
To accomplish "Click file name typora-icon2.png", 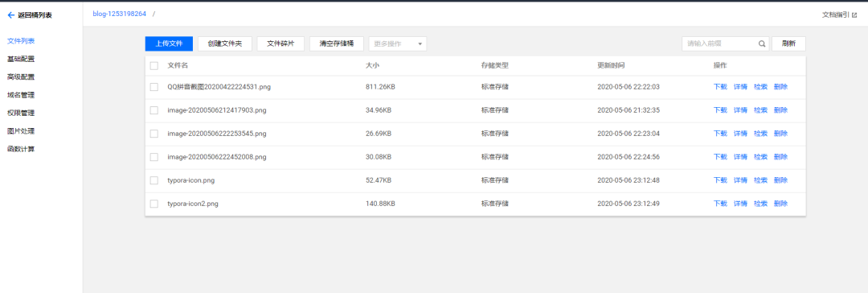I will [193, 204].
